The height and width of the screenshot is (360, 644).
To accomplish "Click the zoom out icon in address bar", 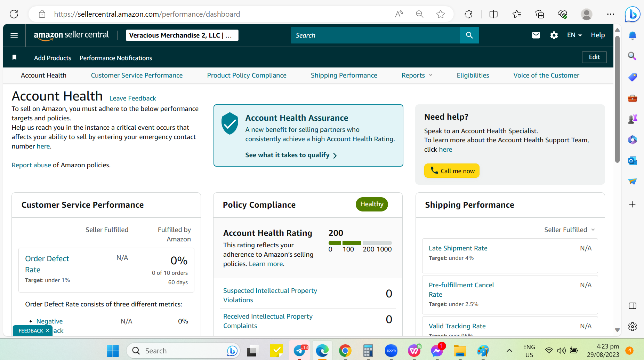I will coord(420,14).
